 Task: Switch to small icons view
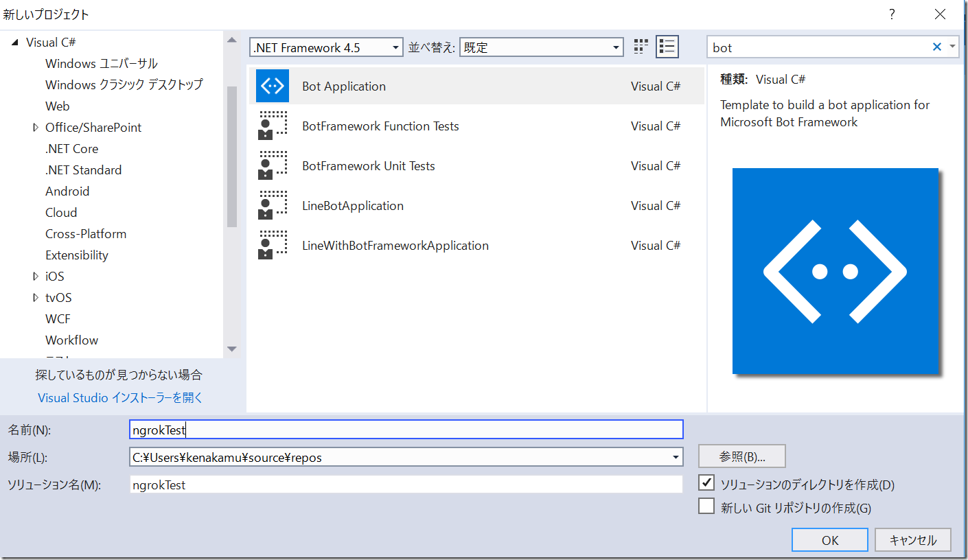coord(641,47)
